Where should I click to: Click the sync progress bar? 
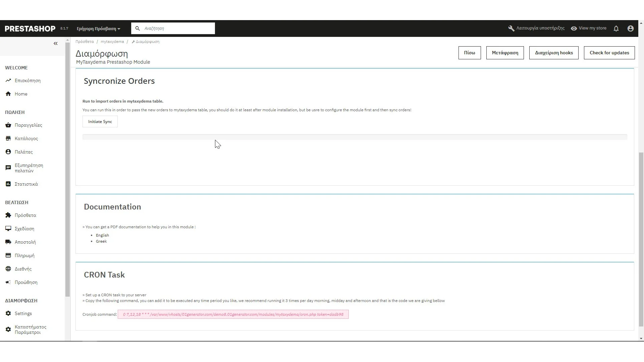tap(355, 137)
